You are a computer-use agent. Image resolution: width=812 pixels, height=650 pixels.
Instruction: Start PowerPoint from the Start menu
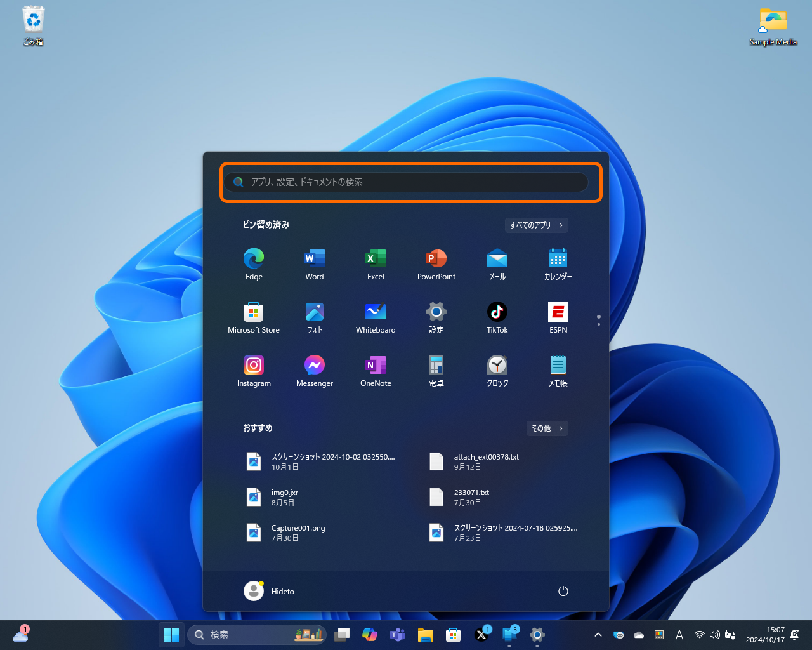[436, 264]
